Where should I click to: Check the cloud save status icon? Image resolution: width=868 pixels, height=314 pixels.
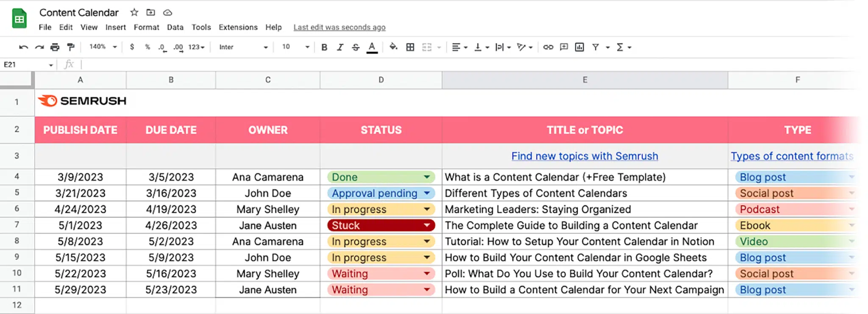click(x=167, y=12)
